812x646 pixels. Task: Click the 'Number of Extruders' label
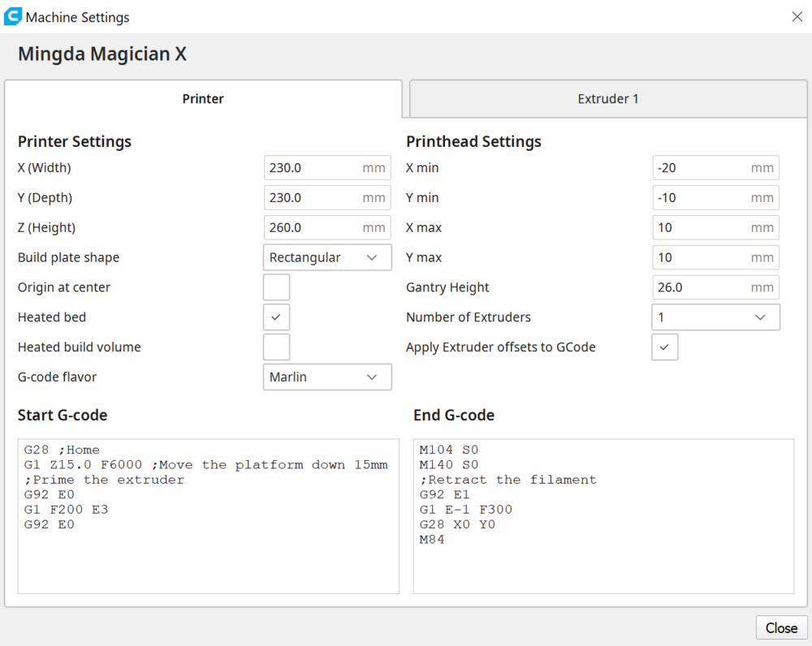point(469,317)
